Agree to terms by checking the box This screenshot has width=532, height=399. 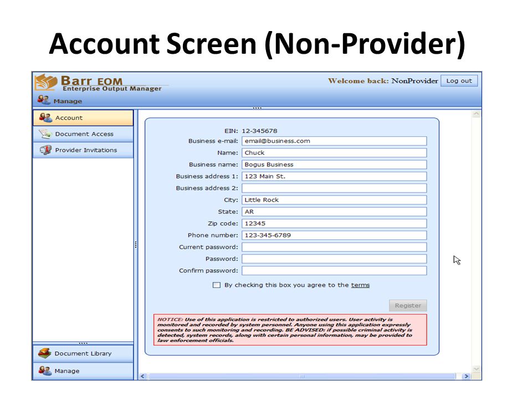tap(217, 285)
